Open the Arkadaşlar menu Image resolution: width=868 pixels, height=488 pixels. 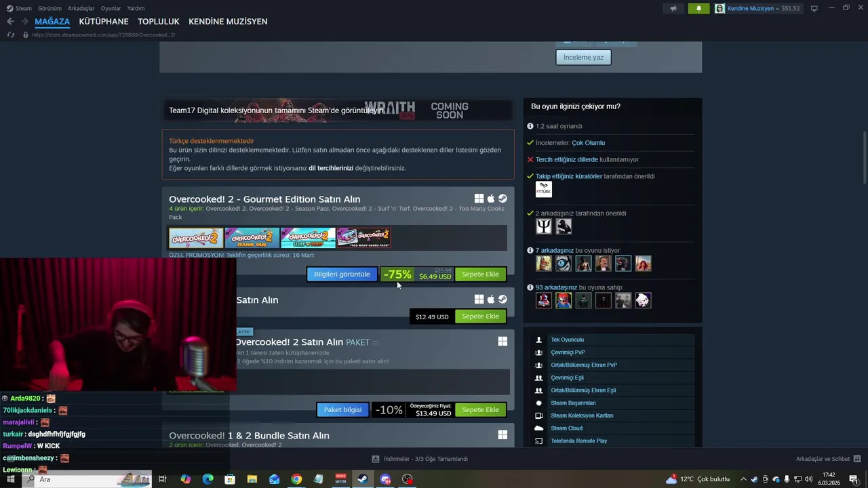81,9
